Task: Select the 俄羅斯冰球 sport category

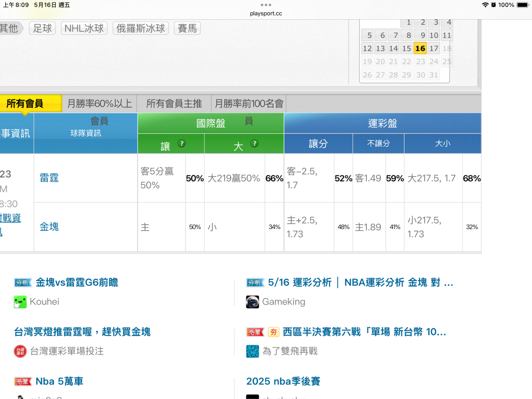Action: point(140,28)
